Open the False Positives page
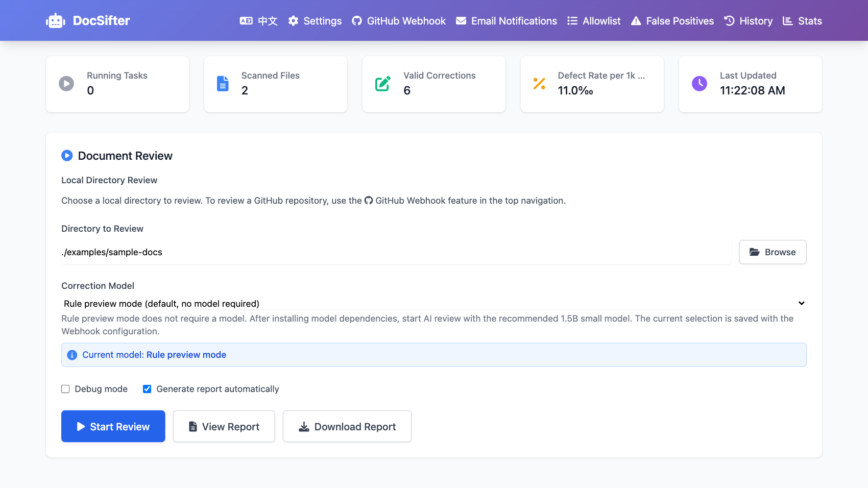Image resolution: width=868 pixels, height=488 pixels. pyautogui.click(x=672, y=21)
